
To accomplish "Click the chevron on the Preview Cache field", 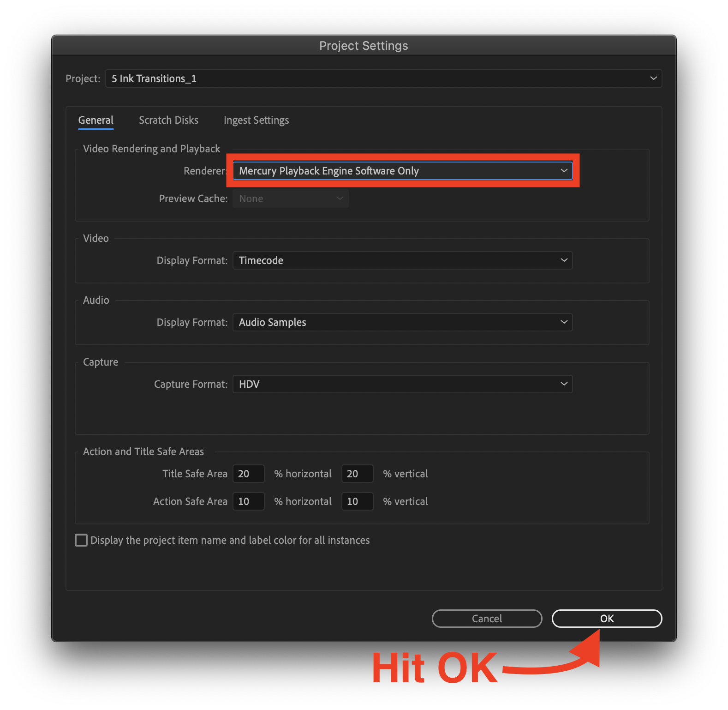I will (x=340, y=199).
